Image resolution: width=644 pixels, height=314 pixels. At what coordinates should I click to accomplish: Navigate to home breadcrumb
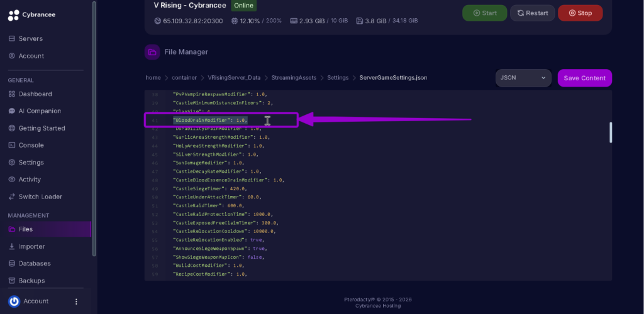tap(153, 77)
